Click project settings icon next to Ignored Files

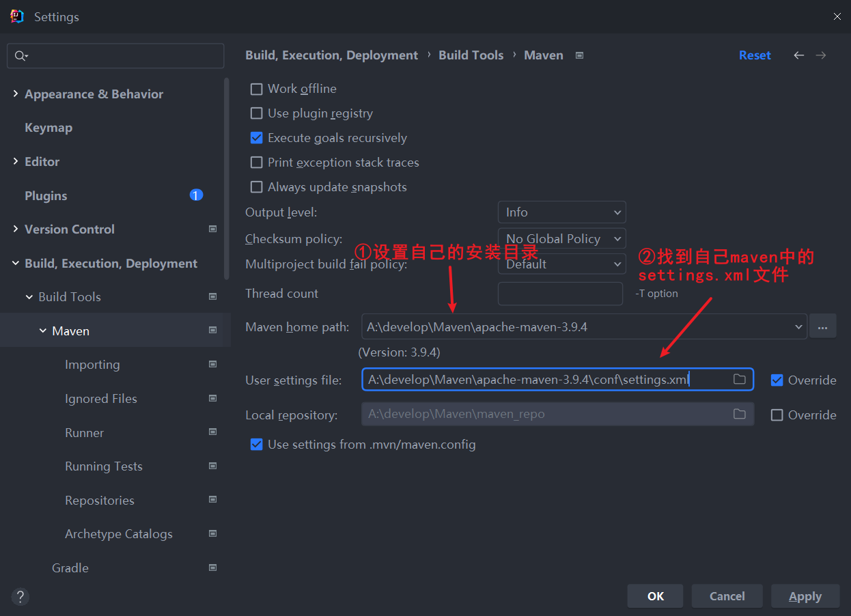[x=212, y=398]
